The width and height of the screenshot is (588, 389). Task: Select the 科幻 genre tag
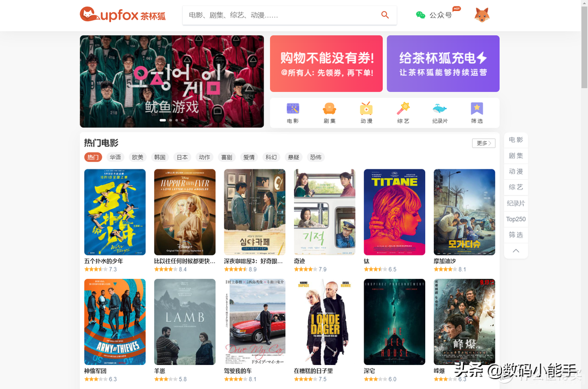coord(271,157)
